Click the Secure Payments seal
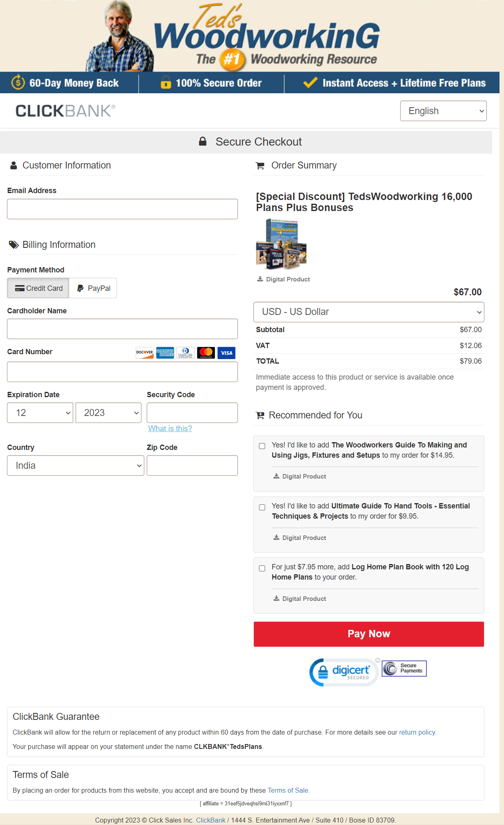Screen dimensions: 504x825 [404, 668]
